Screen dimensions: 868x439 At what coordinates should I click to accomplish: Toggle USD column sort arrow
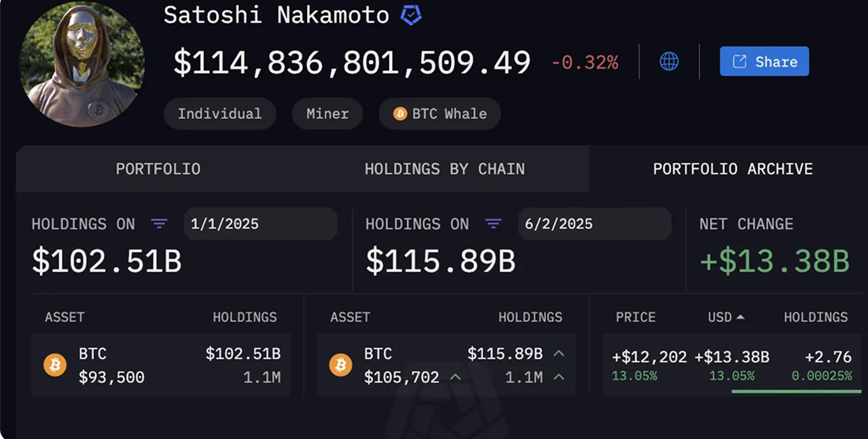click(x=740, y=317)
